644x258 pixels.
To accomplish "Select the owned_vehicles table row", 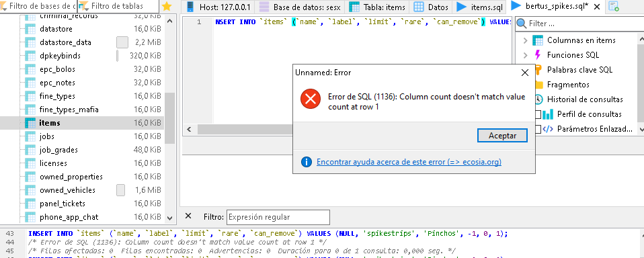I will pos(82,190).
